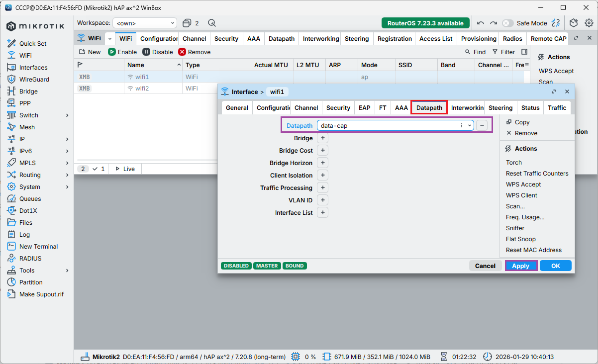Viewport: 598px width, 364px height.
Task: Open Files in the sidebar
Action: point(26,223)
